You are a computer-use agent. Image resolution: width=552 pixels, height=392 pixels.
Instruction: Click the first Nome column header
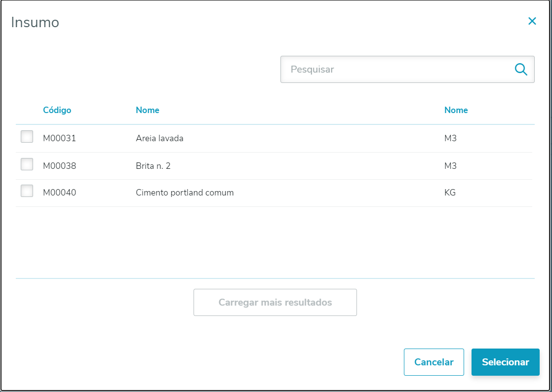(148, 110)
